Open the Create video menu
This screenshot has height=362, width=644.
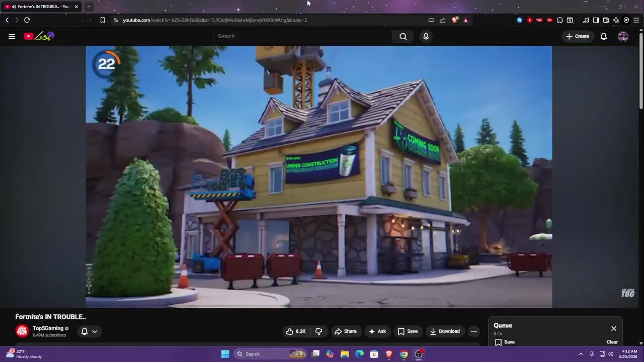[578, 36]
